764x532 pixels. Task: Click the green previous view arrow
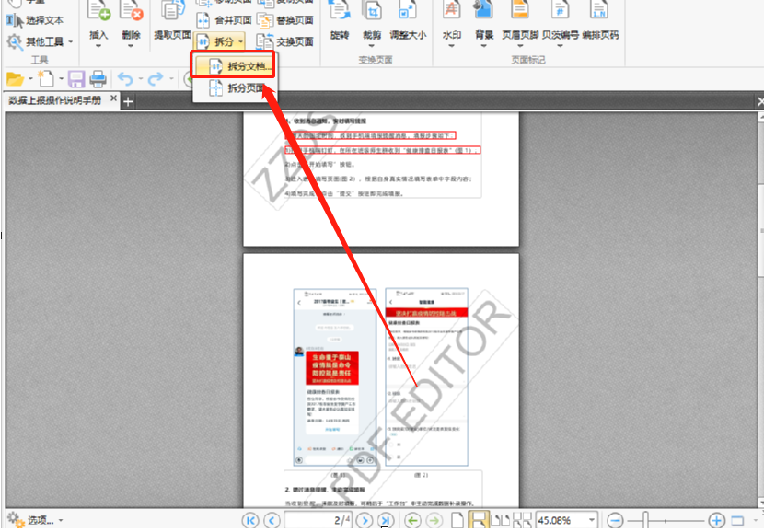pyautogui.click(x=412, y=521)
